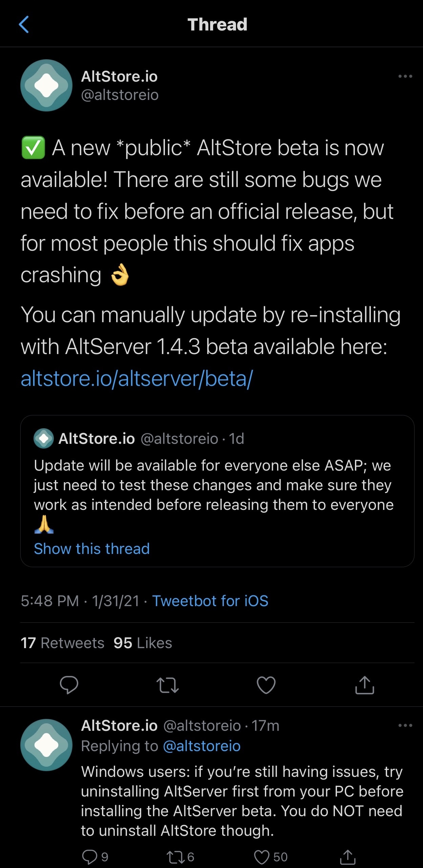Like the Windows users reply tweet
The image size is (423, 868).
262,857
